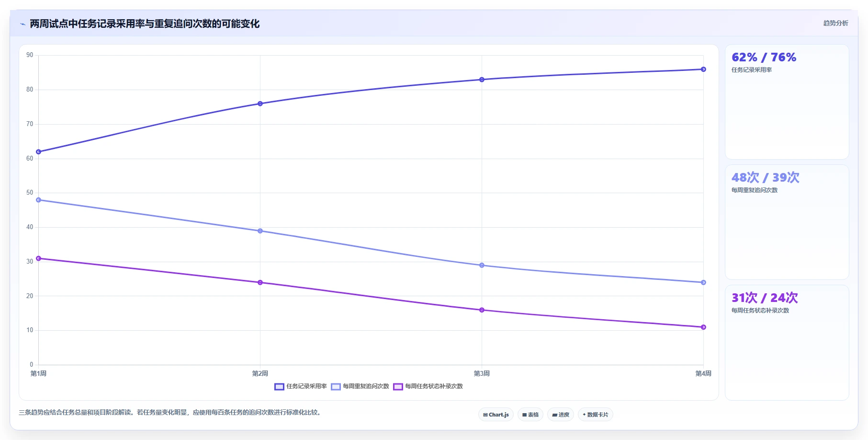Click the 第4周 x-axis label
Image resolution: width=868 pixels, height=440 pixels.
[703, 373]
